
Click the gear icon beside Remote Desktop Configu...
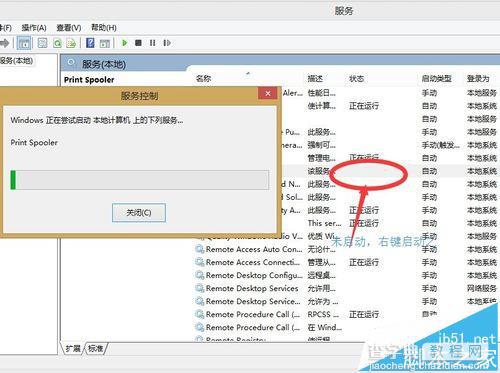coord(200,275)
